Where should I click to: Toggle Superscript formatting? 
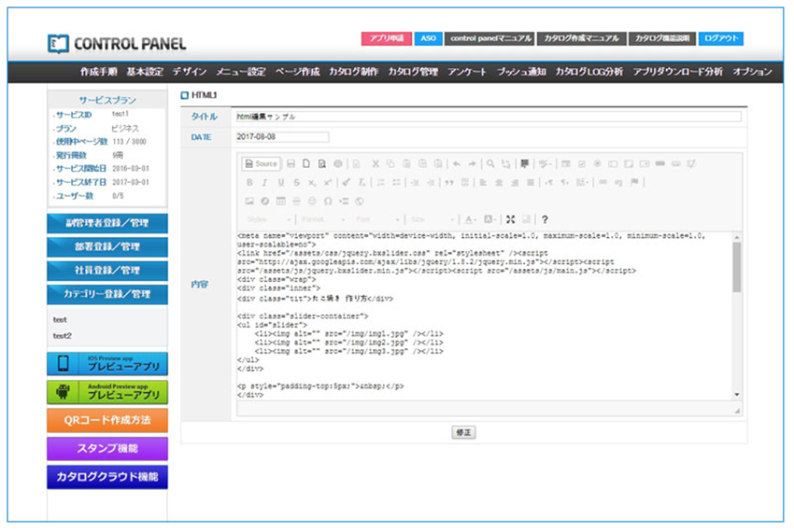click(328, 182)
